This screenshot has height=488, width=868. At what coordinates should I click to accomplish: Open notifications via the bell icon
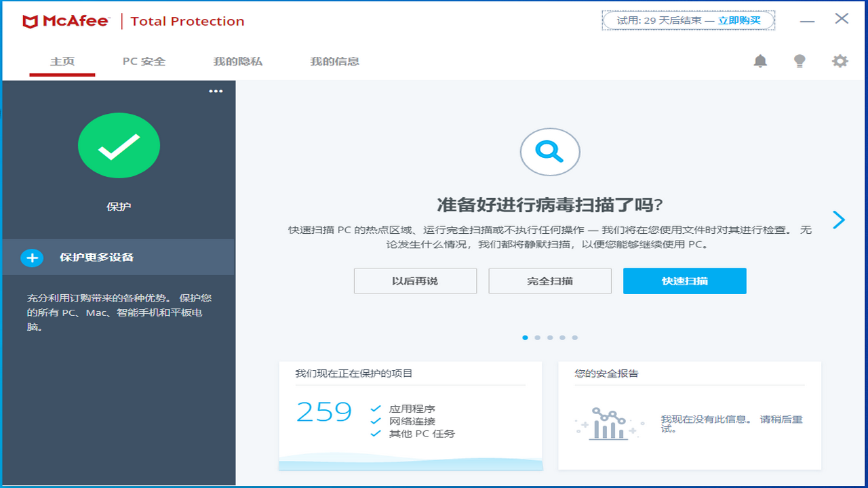click(x=760, y=60)
